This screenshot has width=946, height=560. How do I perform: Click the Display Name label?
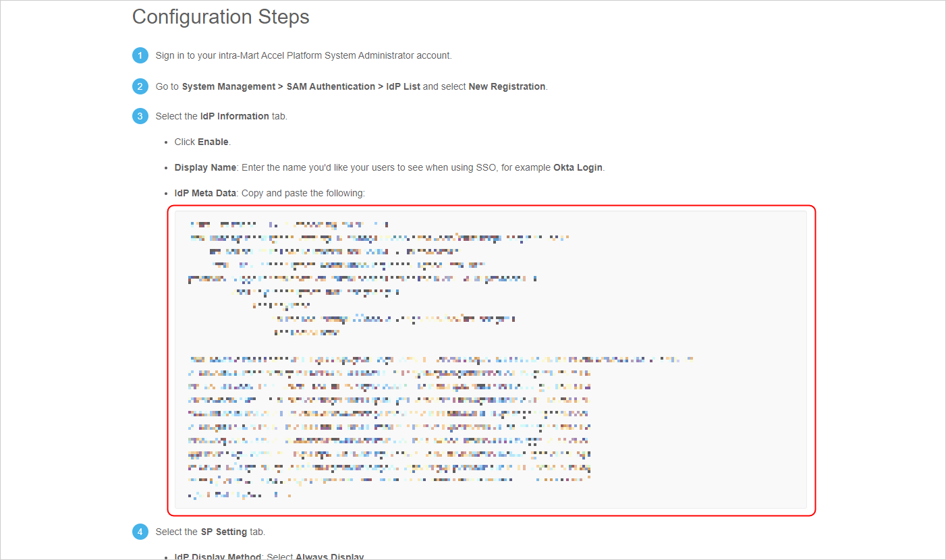(205, 167)
